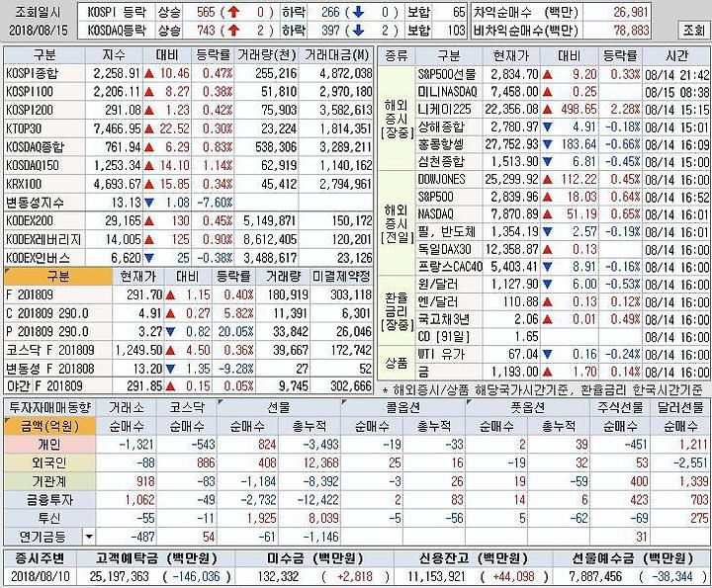Click the 미결제약정 column header
The image size is (712, 588).
click(x=341, y=277)
